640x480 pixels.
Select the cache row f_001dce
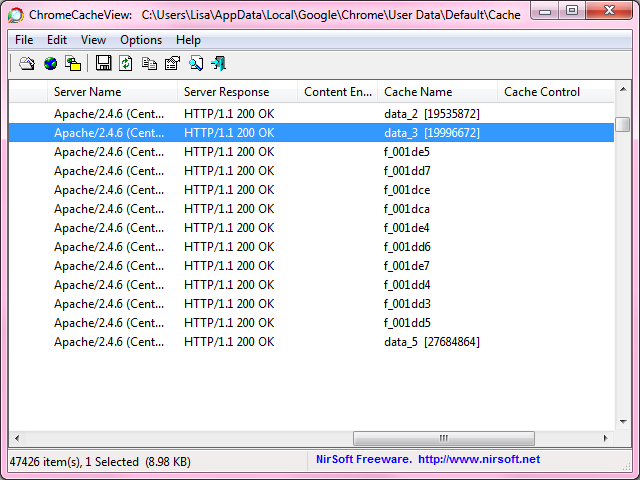(x=311, y=190)
